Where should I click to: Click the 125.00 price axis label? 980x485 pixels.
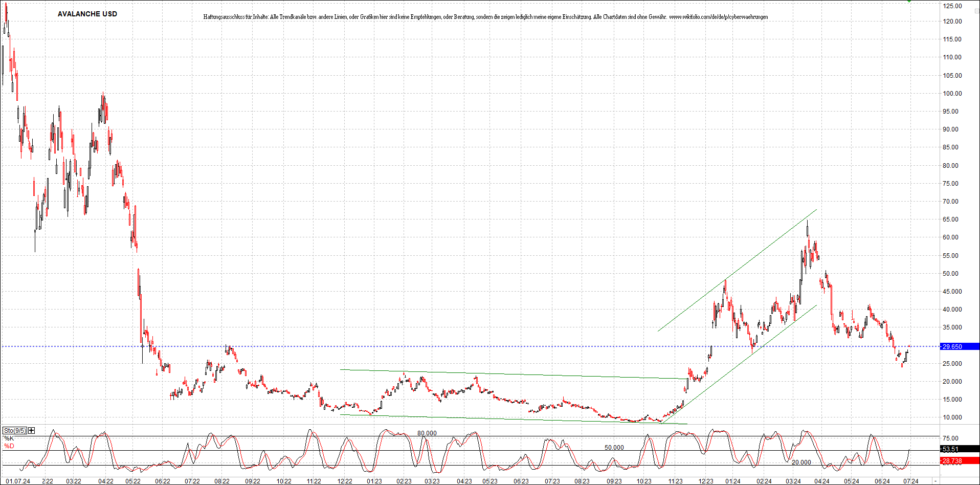coord(952,6)
